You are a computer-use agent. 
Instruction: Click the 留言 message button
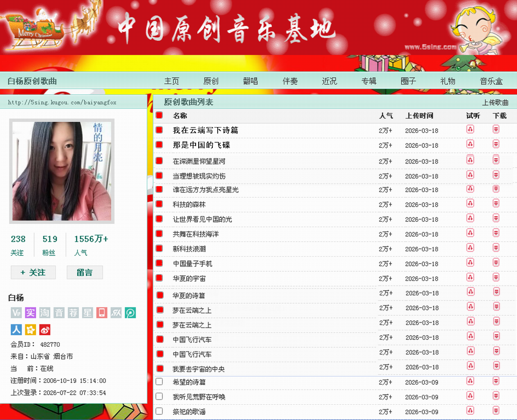coord(85,272)
